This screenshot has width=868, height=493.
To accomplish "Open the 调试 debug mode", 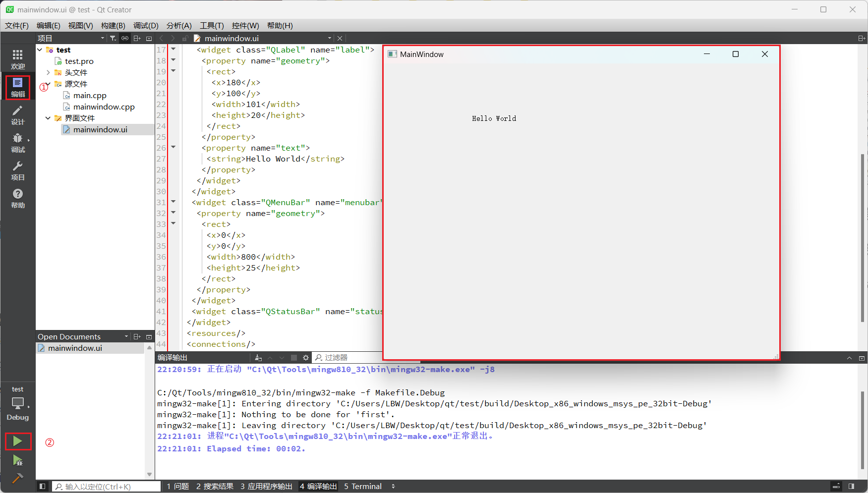I will coord(18,143).
